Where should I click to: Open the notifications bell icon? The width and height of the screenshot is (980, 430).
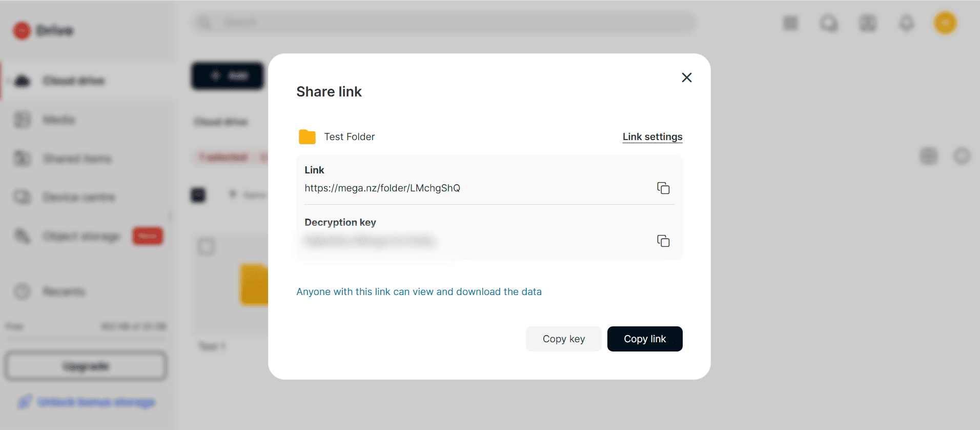pos(907,23)
